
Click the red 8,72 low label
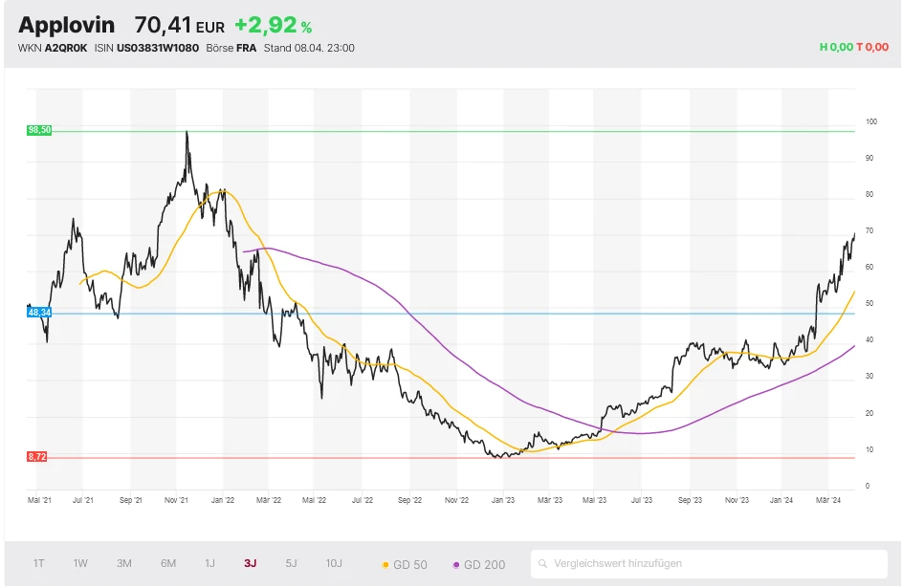[37, 457]
